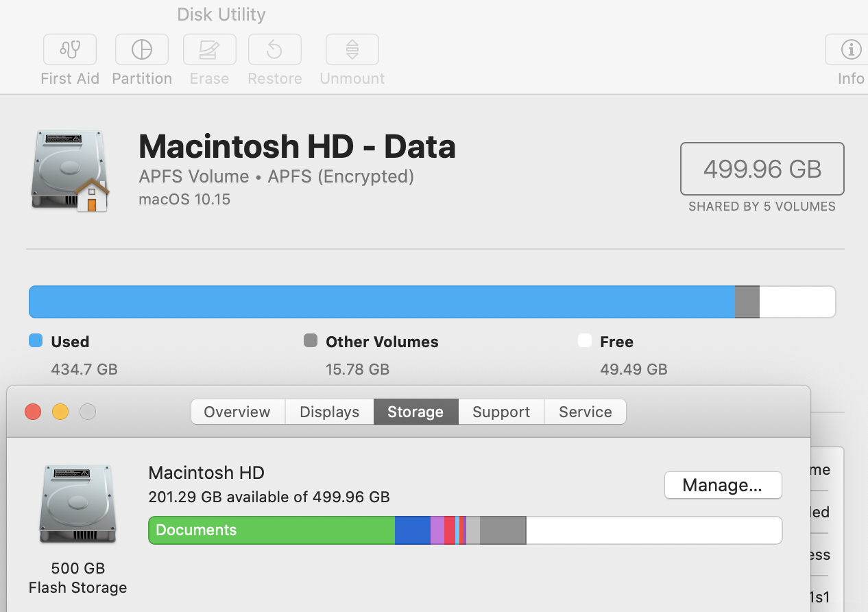This screenshot has height=612, width=868.
Task: Click the Erase toolbar icon
Action: pos(209,49)
